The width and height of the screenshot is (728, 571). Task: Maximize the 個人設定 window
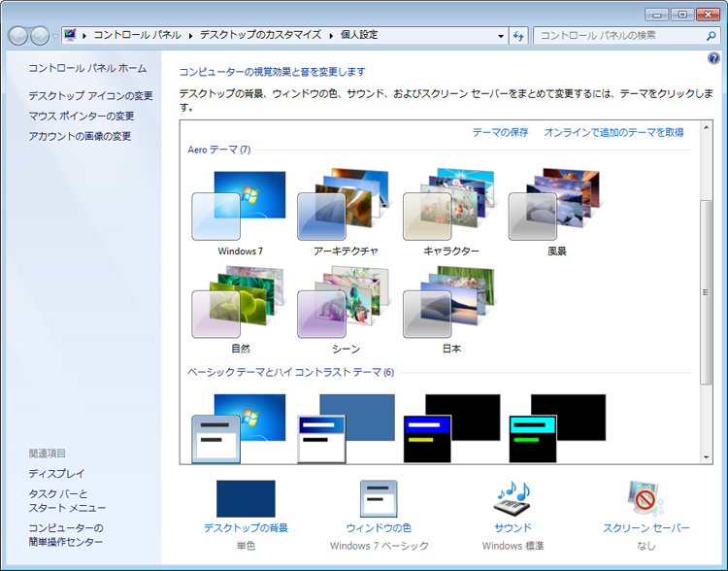[x=682, y=15]
